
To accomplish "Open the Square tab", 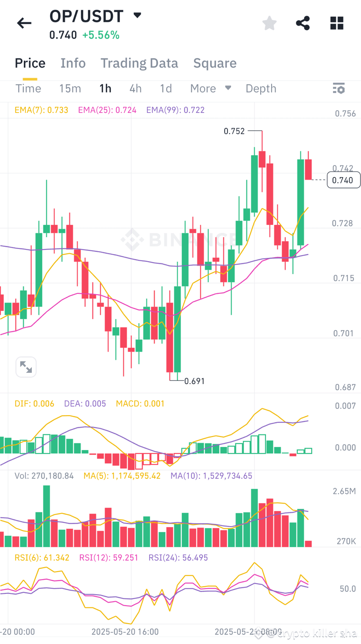I will point(215,63).
